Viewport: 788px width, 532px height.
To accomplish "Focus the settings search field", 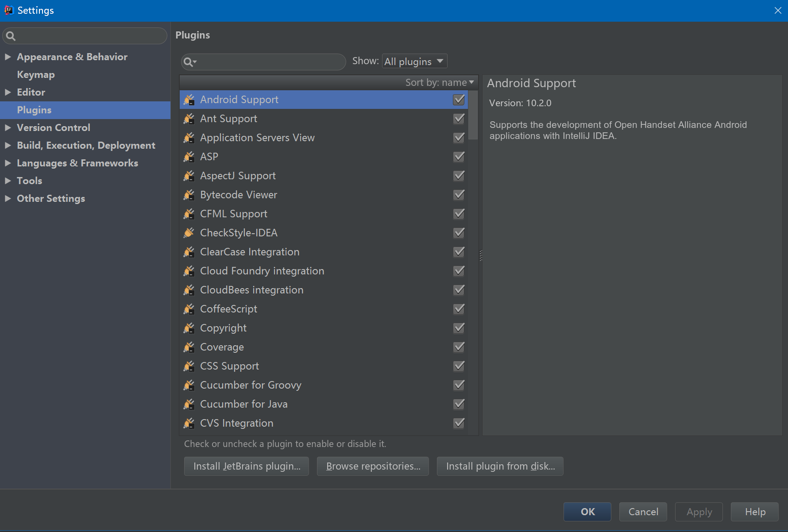I will [85, 36].
